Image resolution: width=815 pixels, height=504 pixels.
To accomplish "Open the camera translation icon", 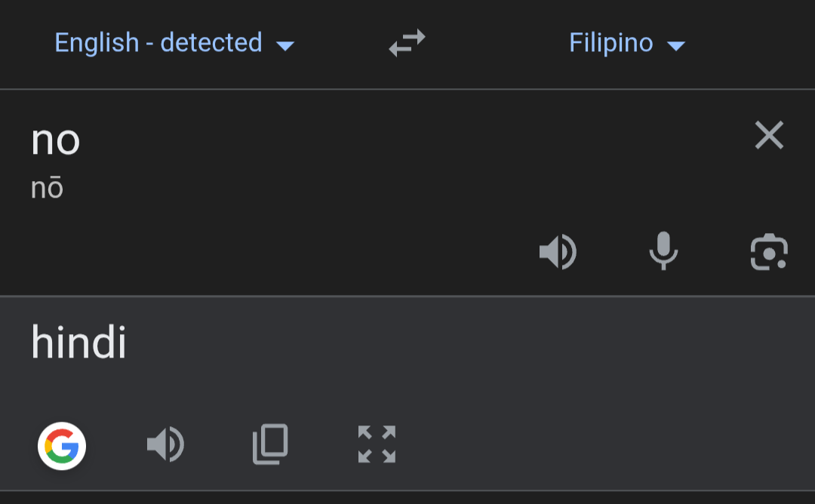I will pyautogui.click(x=769, y=252).
